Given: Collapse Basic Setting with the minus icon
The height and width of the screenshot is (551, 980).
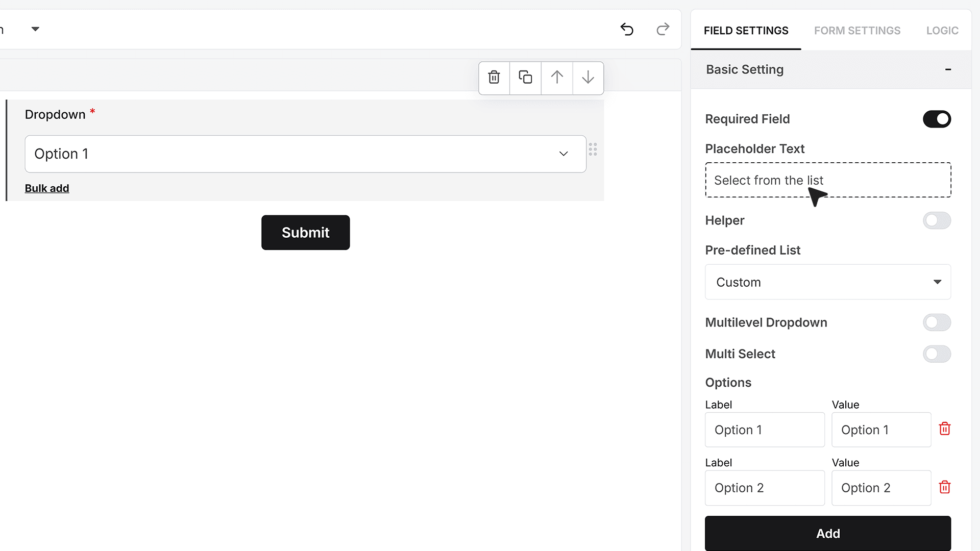Looking at the screenshot, I should click(948, 69).
